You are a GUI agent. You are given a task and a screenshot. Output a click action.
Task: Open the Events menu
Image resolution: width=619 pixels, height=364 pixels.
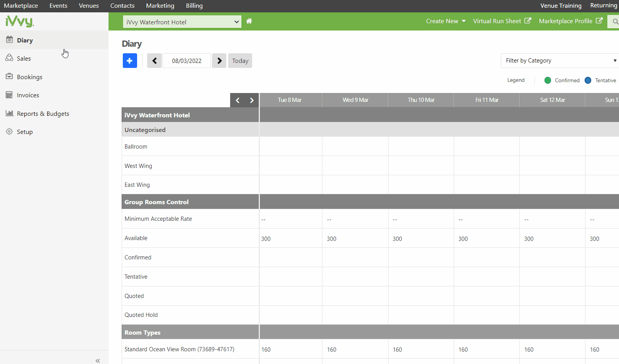point(58,6)
